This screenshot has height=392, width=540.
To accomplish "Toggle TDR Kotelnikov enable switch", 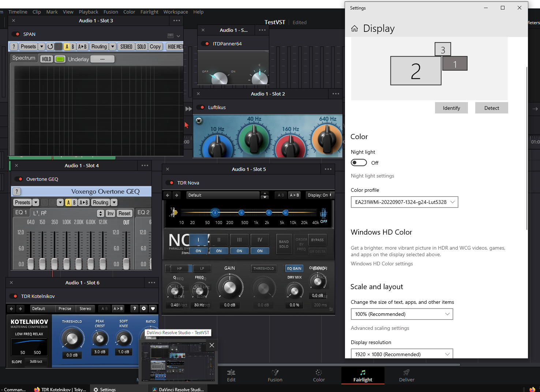I will tap(14, 296).
